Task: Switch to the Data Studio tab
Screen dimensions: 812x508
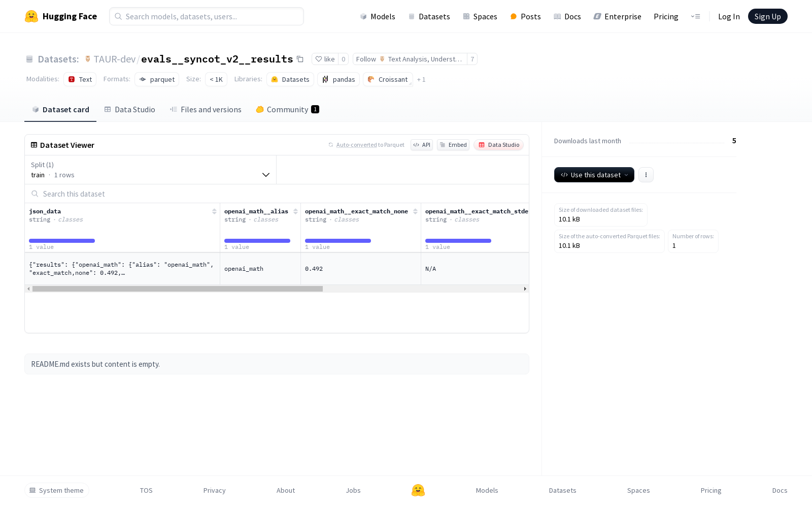Action: 130,110
